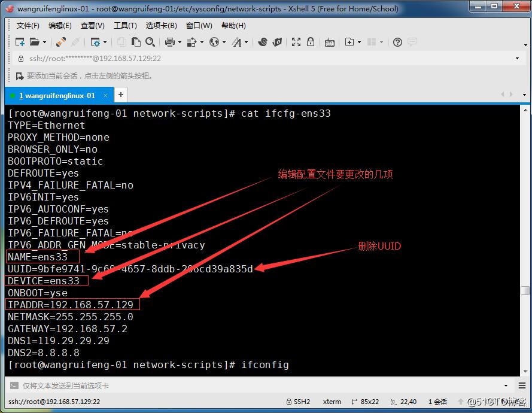Click the terminal vertical scrollbar thumb
Screen dimensions: 532x413
click(x=525, y=291)
